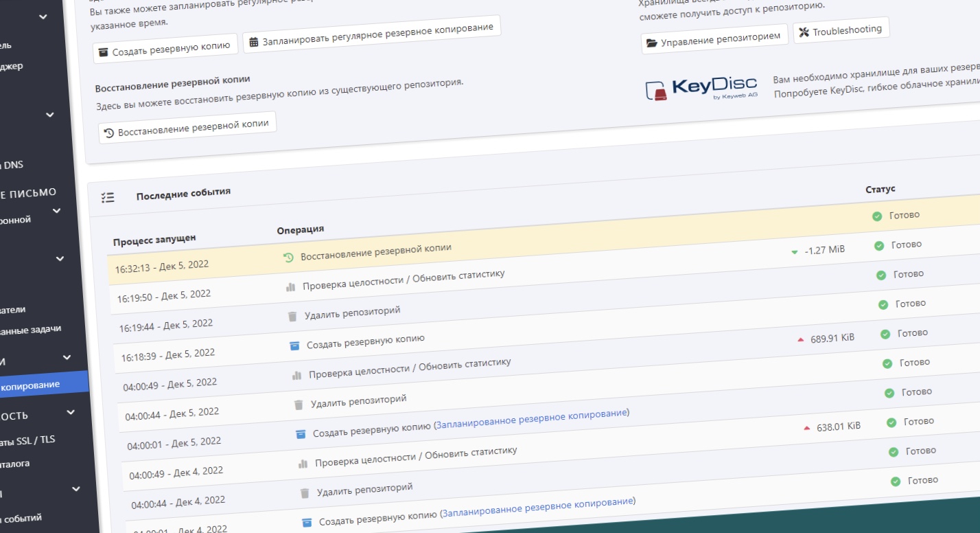Click the history icon on Восстановление резервной копии button
The image size is (980, 533).
[x=108, y=133]
